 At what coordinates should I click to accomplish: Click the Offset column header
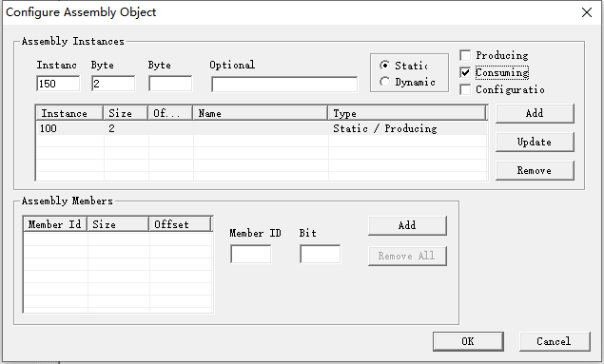[x=181, y=224]
